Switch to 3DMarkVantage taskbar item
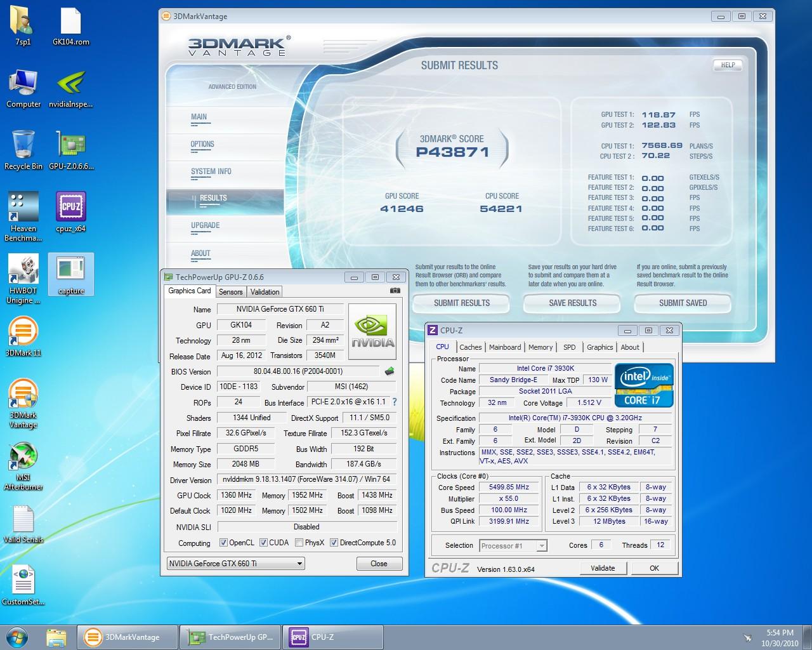This screenshot has width=812, height=650. point(126,637)
